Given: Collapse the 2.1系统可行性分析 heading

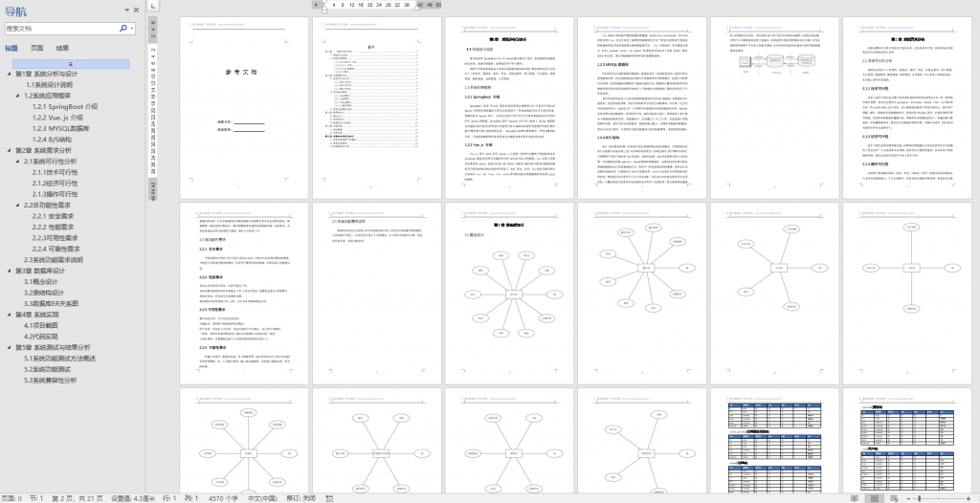Looking at the screenshot, I should [x=18, y=162].
